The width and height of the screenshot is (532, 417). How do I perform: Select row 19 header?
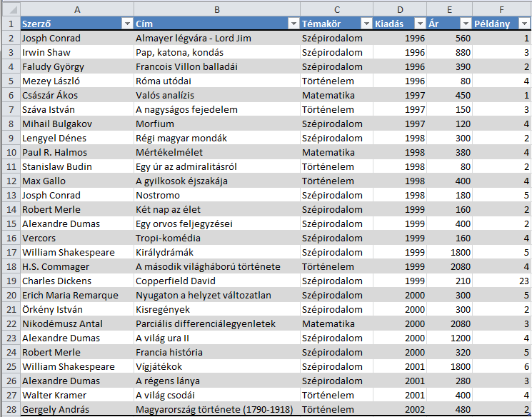click(11, 281)
